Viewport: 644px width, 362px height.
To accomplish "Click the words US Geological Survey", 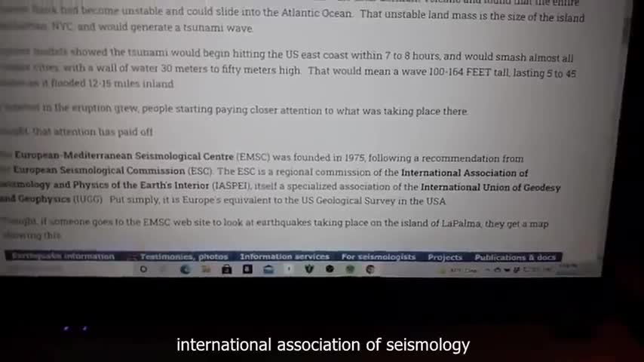I will point(348,201).
